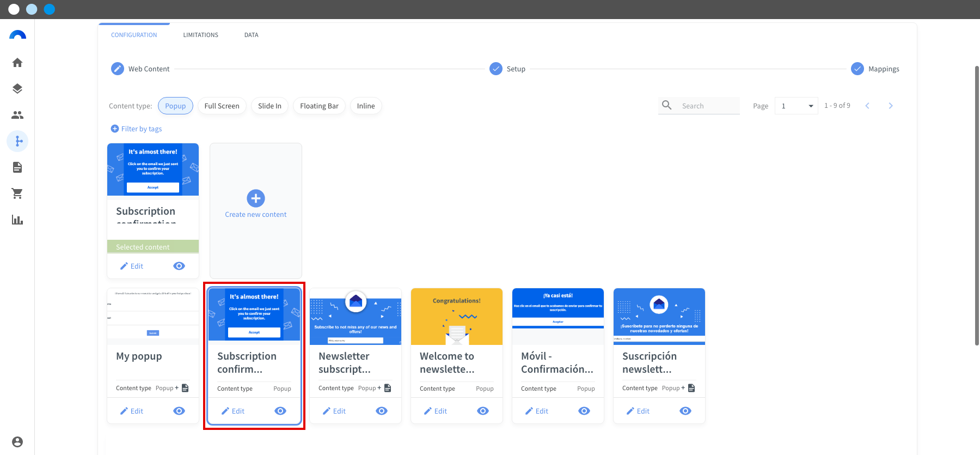Edit the Welcome to newslette... card
This screenshot has height=455, width=980.
click(436, 411)
